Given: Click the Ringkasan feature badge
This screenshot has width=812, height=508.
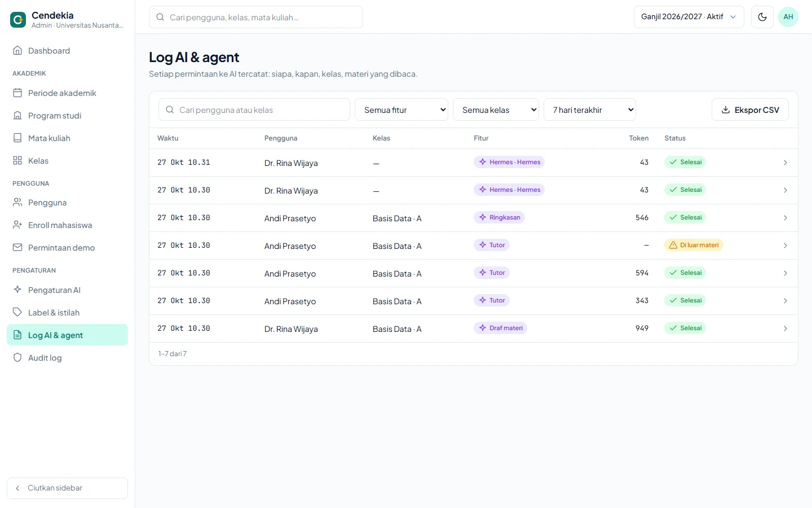Looking at the screenshot, I should tap(499, 217).
